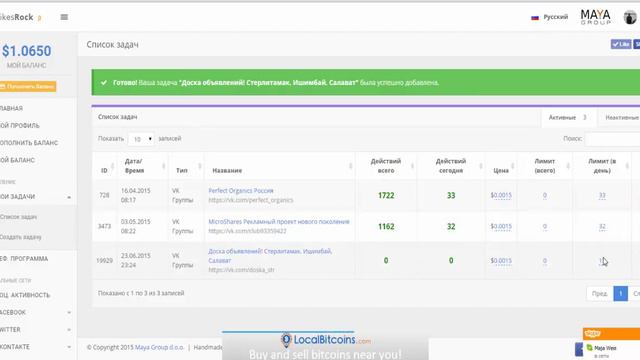Sort by Дата/Время column arrows
The height and width of the screenshot is (360, 640).
click(164, 166)
